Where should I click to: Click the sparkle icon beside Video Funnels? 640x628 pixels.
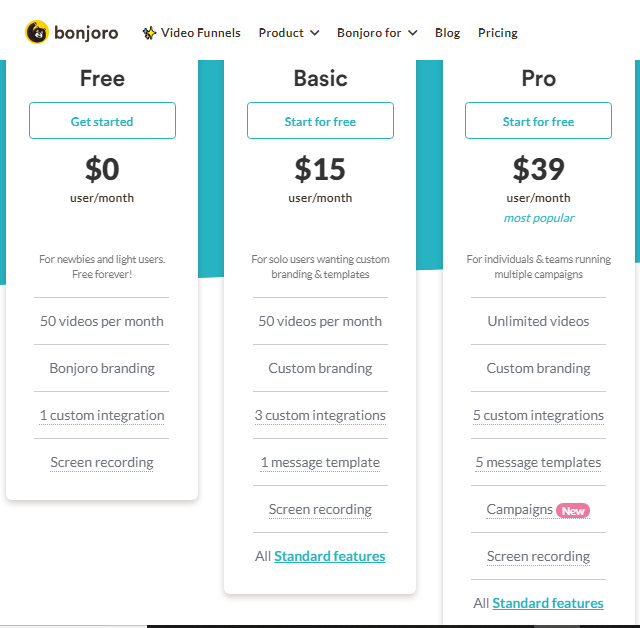tap(149, 33)
